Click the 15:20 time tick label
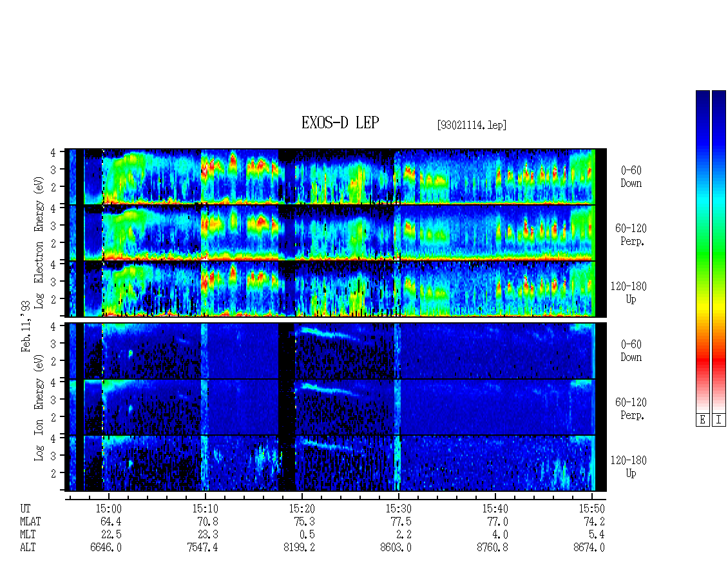 click(x=302, y=509)
